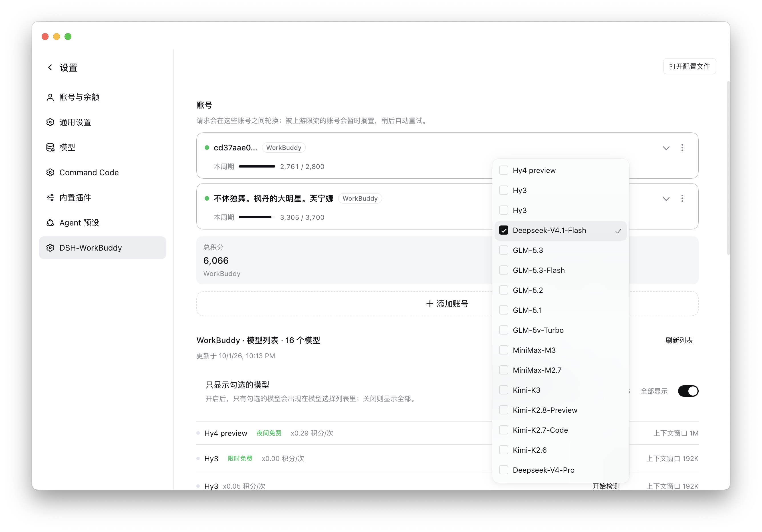Image resolution: width=762 pixels, height=532 pixels.
Task: Open more options for 不休独舞 account
Action: (682, 198)
